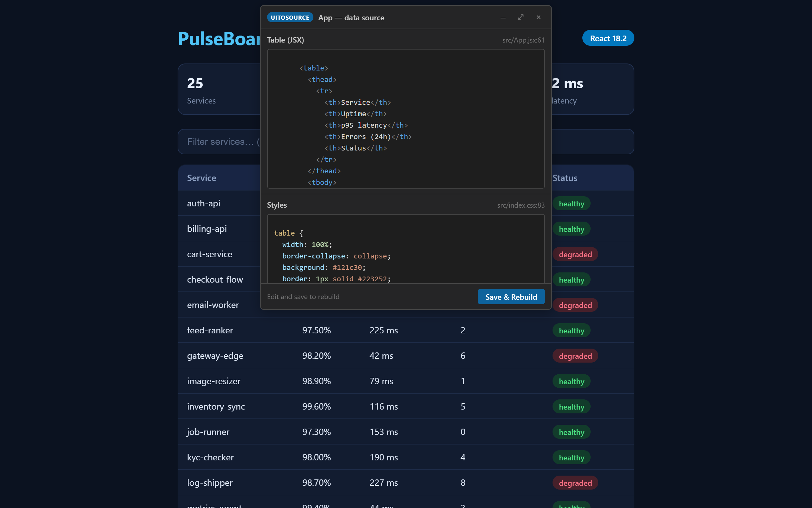Close the App data source panel
Screen dimensions: 812x508
coord(539,17)
